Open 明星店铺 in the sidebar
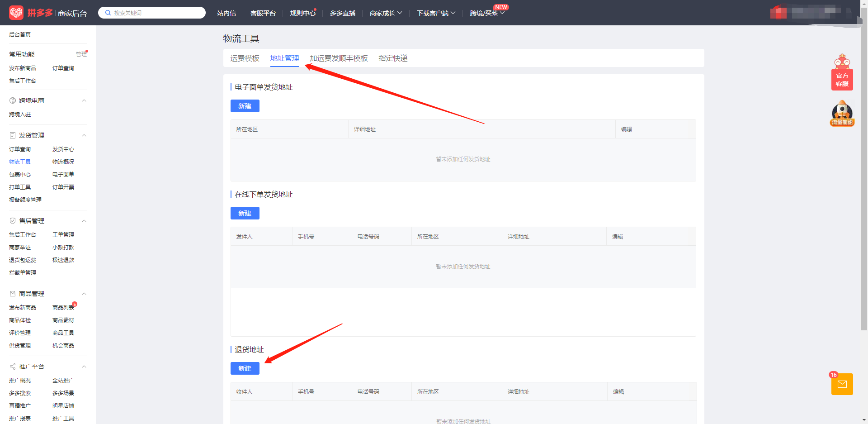 pos(63,406)
